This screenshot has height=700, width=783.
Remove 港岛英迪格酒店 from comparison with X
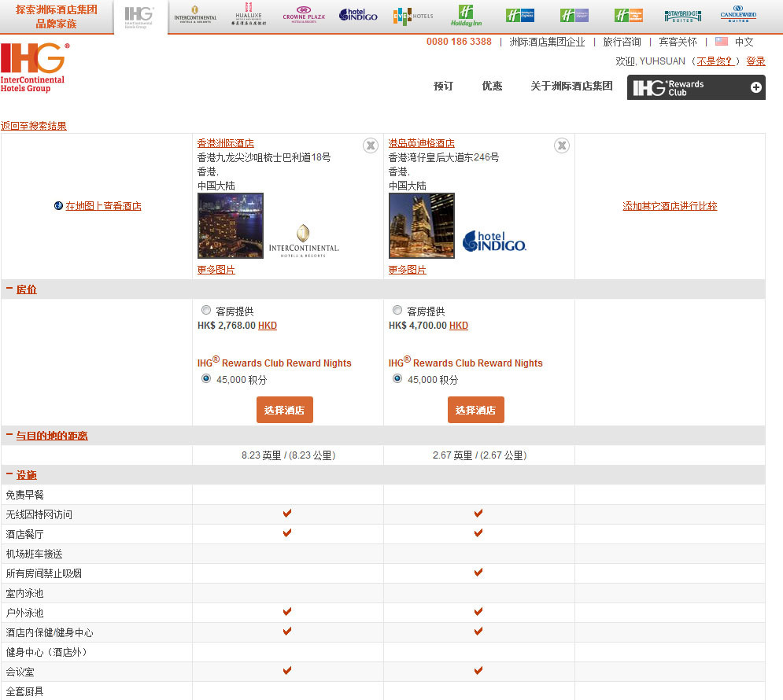click(x=562, y=146)
